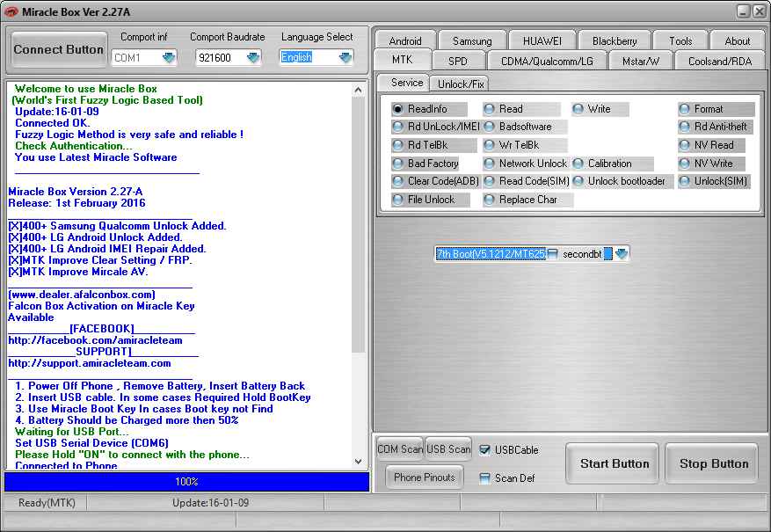This screenshot has width=771, height=532.
Task: Switch to the Samsung tab
Action: click(471, 40)
